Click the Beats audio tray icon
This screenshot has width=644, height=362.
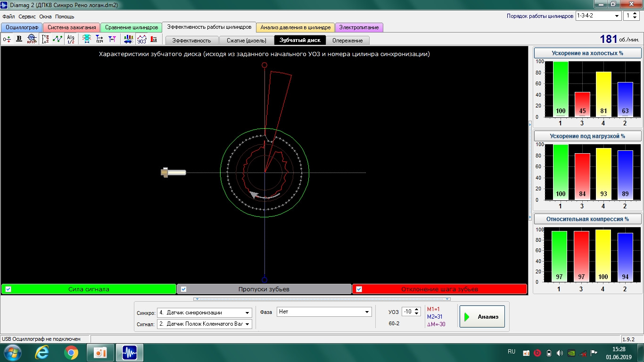pos(537,353)
